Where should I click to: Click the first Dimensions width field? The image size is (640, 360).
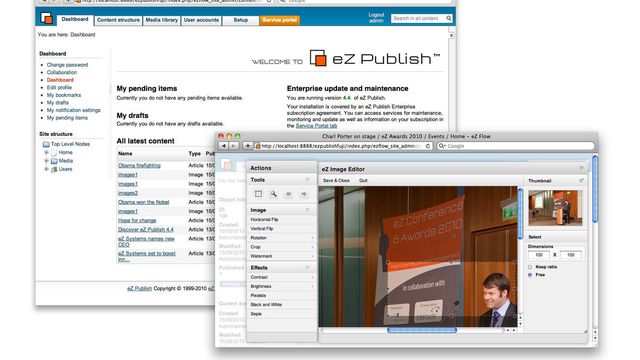539,255
